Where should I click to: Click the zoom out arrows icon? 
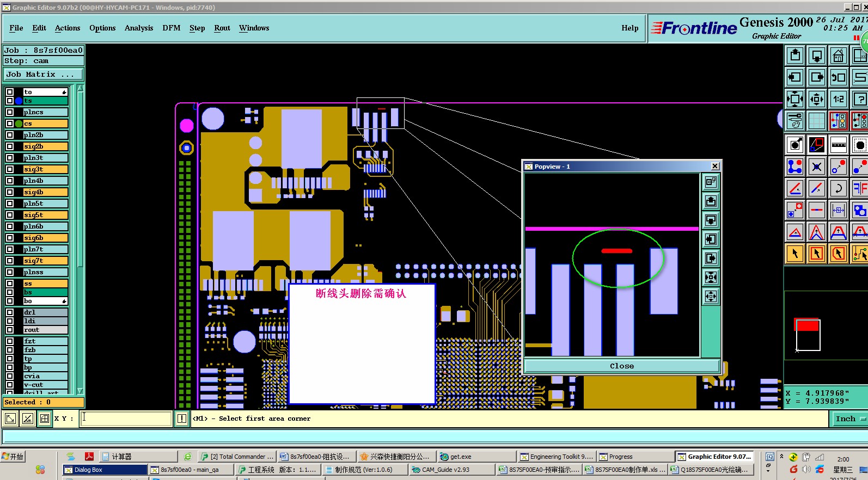pyautogui.click(x=817, y=99)
